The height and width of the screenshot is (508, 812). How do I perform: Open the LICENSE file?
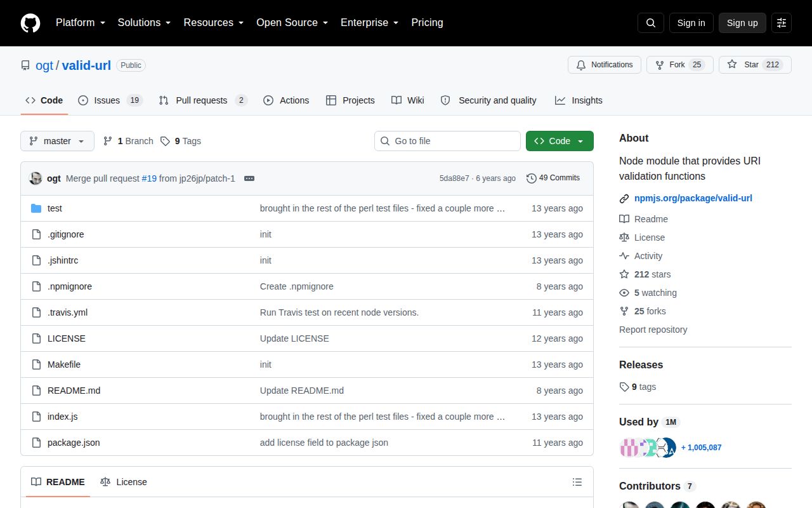[x=67, y=338]
